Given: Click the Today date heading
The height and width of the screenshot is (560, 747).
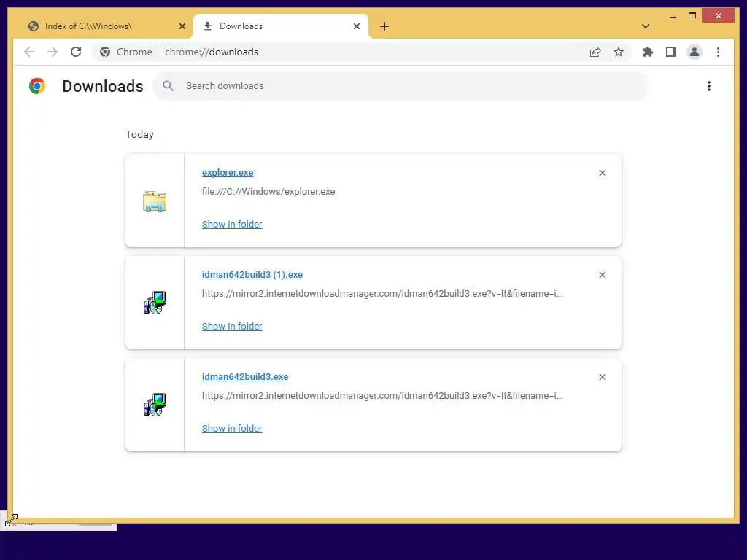Looking at the screenshot, I should pos(139,134).
